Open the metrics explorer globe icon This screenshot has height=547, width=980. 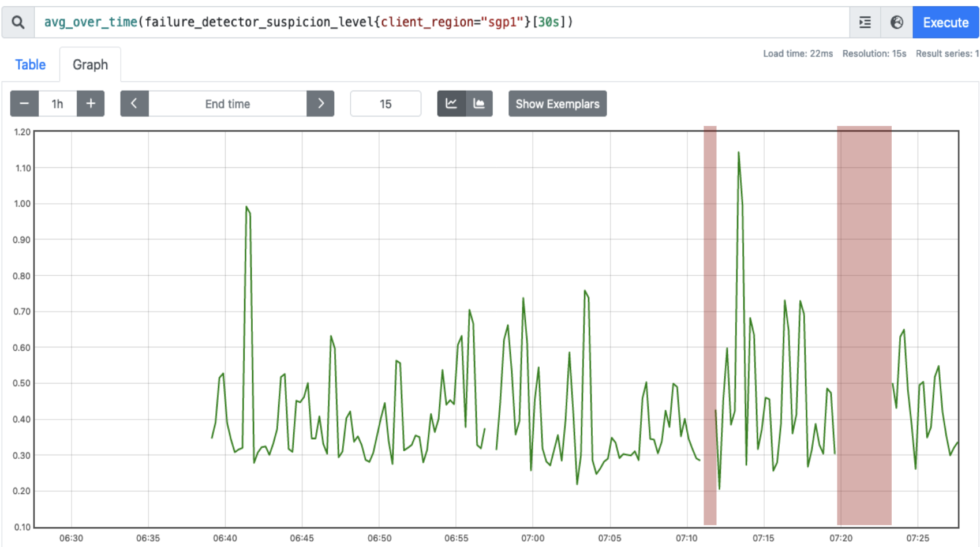(896, 23)
